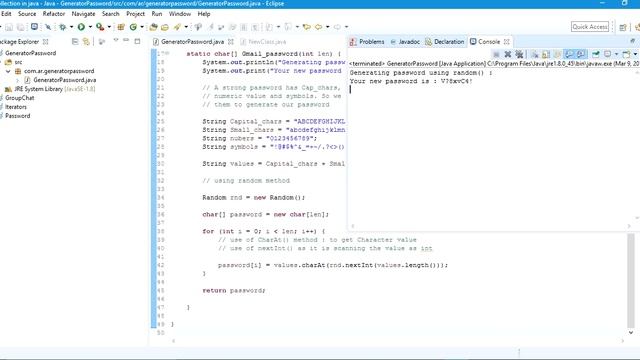Screen dimensions: 640x360
Task: Click the green Run button
Action: tap(81, 27)
